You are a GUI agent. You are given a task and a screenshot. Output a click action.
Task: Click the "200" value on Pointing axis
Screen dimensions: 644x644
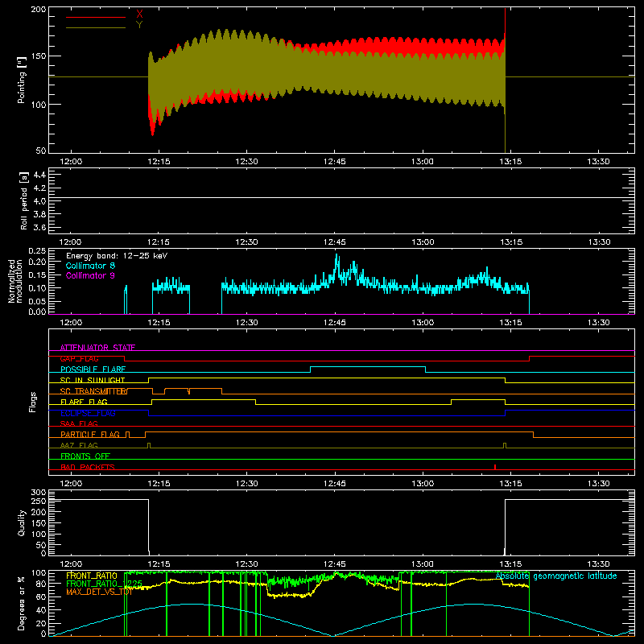point(39,9)
